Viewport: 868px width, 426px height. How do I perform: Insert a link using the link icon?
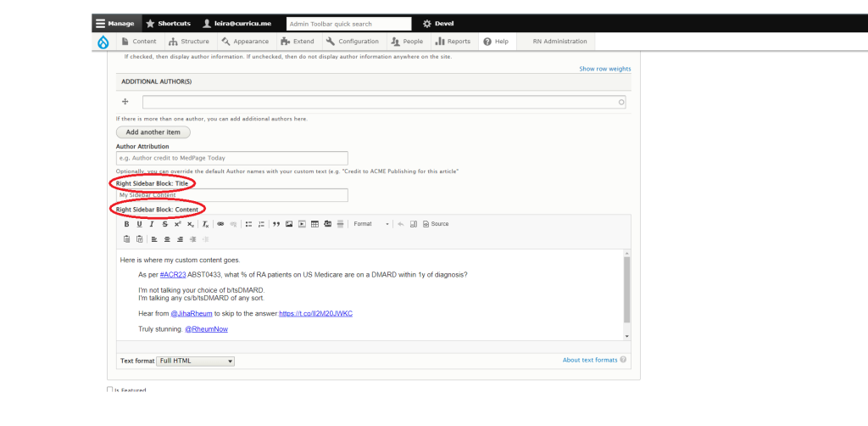[220, 224]
